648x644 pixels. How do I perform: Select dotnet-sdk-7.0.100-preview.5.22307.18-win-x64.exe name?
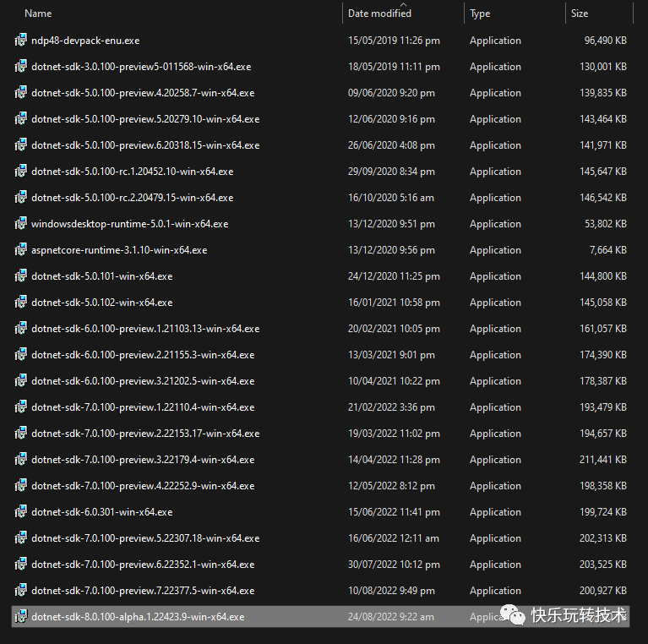[x=145, y=538]
